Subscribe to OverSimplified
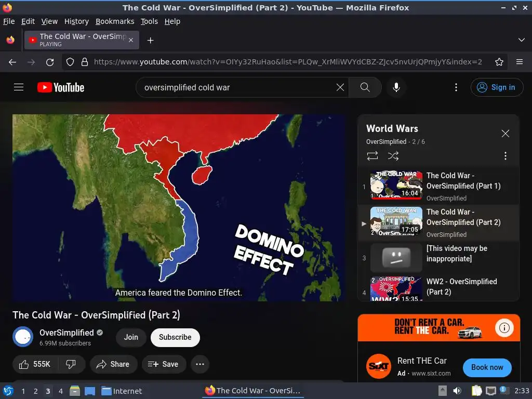This screenshot has height=399, width=532. (175, 337)
